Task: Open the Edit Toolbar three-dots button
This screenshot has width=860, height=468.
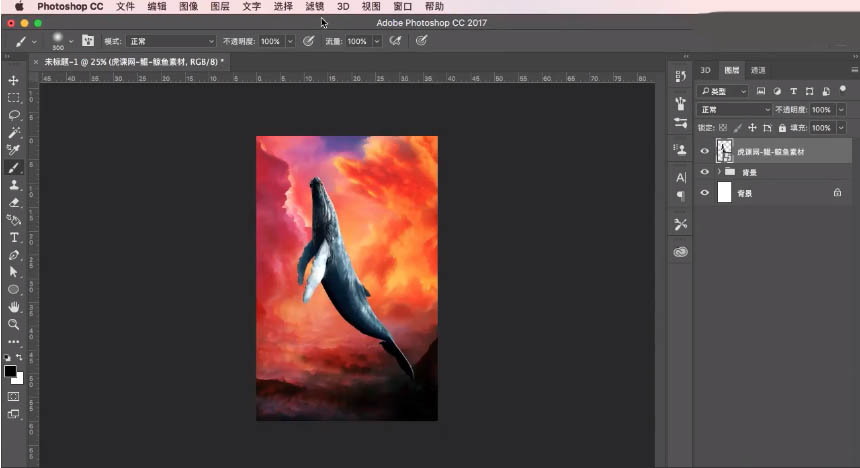Action: pyautogui.click(x=14, y=341)
